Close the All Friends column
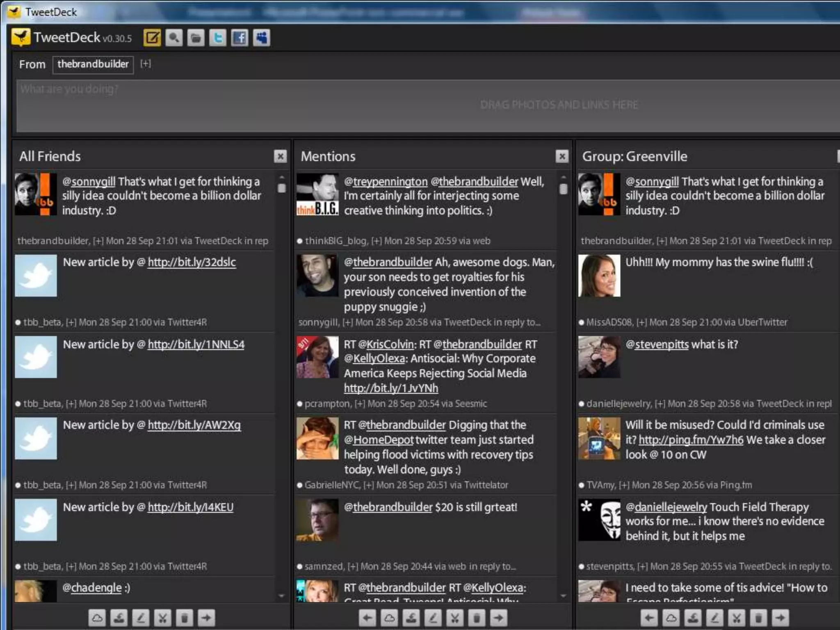840x630 pixels. pyautogui.click(x=280, y=156)
